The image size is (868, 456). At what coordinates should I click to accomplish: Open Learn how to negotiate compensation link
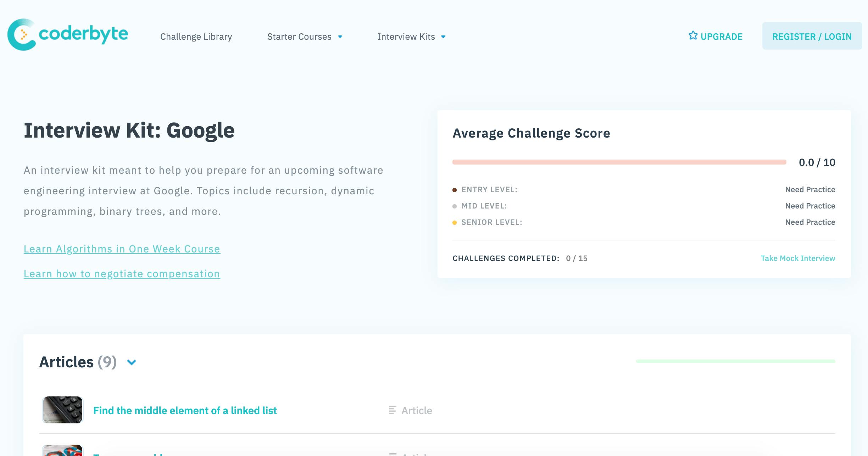[122, 274]
